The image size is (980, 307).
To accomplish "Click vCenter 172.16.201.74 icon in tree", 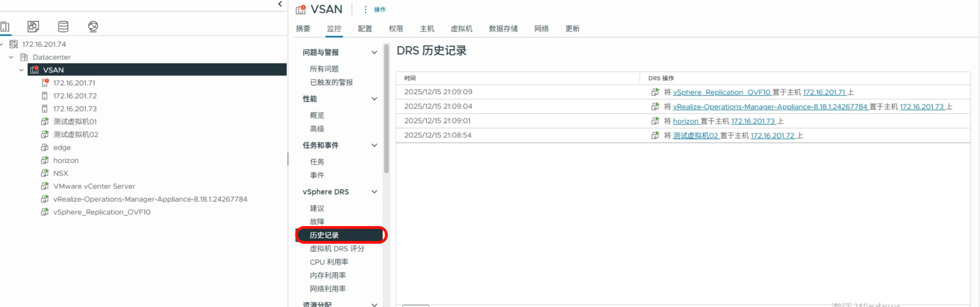I will 14,44.
